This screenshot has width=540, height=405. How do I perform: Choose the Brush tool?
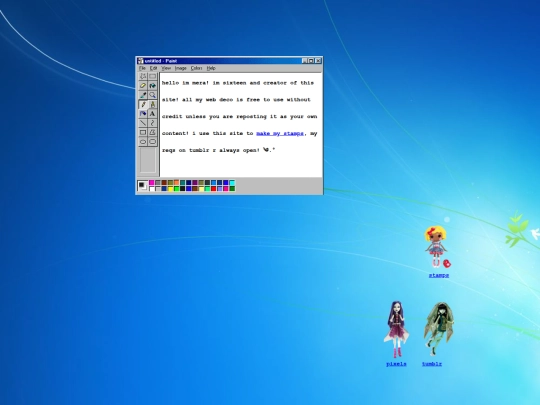click(153, 104)
